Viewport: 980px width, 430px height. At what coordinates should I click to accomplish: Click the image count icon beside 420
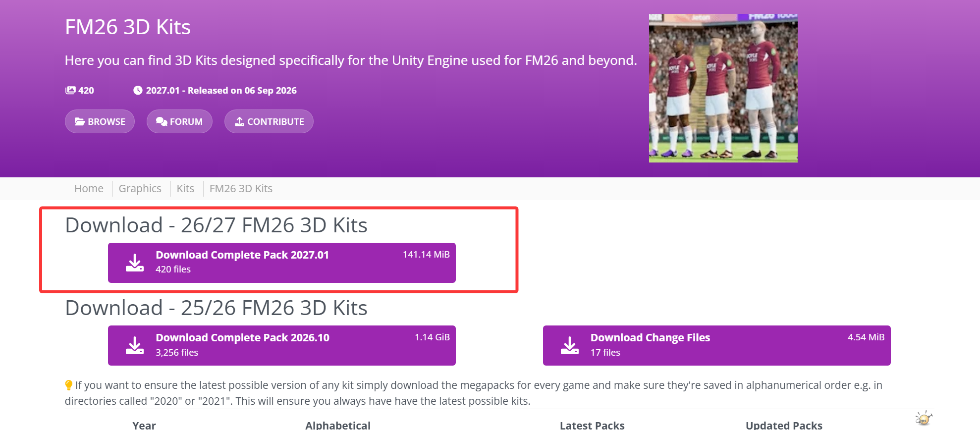pos(70,90)
